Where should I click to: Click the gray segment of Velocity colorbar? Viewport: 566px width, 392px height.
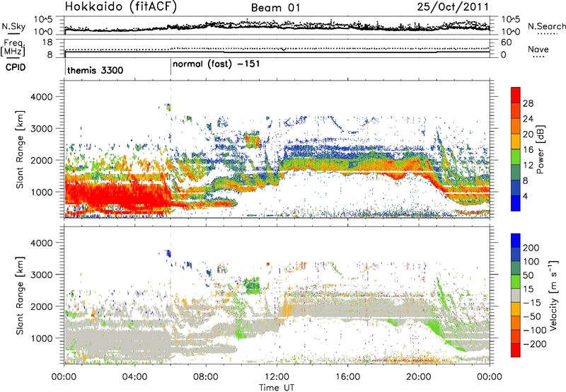[516, 296]
